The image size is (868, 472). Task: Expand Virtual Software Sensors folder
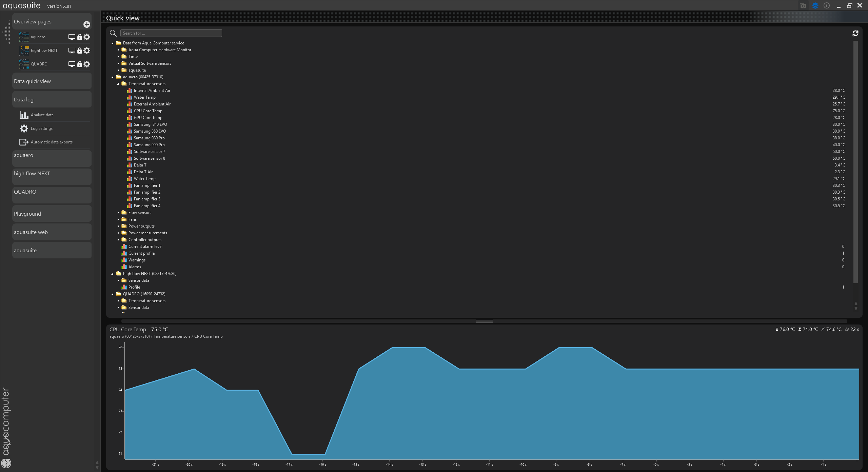pyautogui.click(x=118, y=63)
